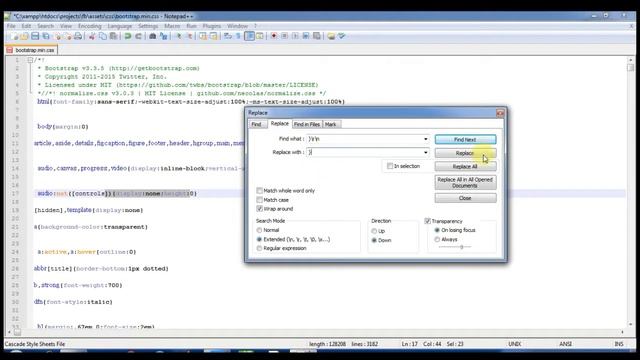Adjust the transparency slider handle

pyautogui.click(x=462, y=247)
